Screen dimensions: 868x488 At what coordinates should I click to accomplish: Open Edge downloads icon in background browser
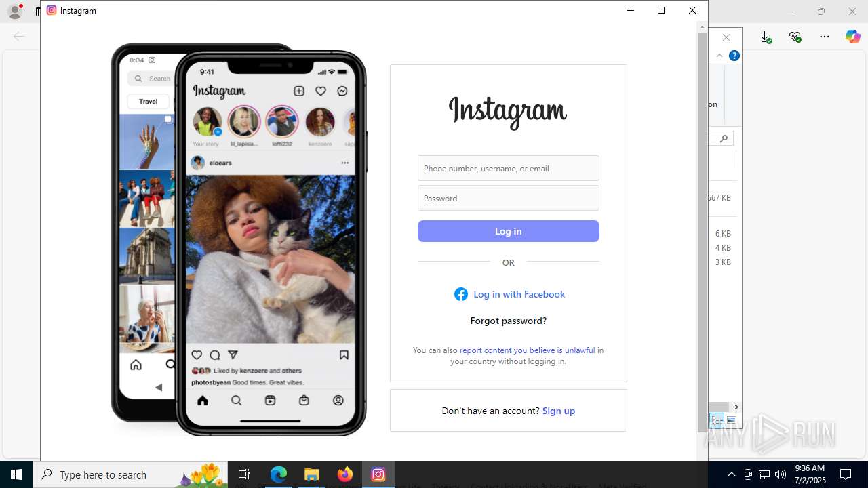point(766,37)
